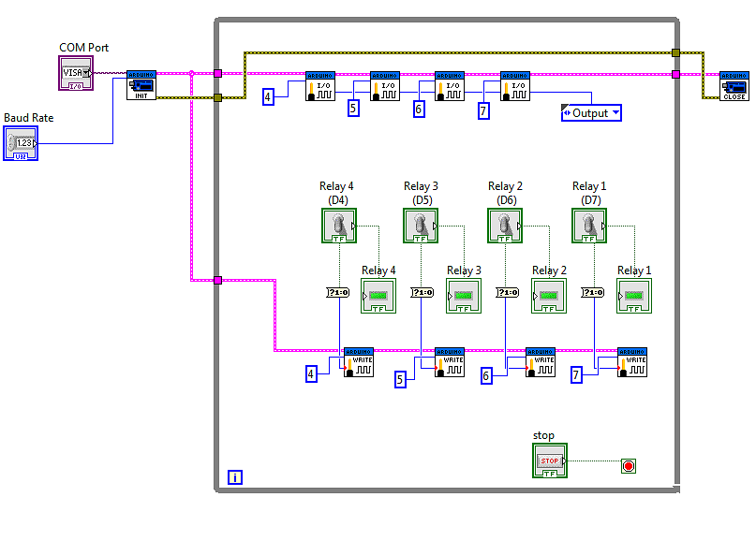Select Digital Write node for pin 6
The width and height of the screenshot is (756, 541).
pos(541,362)
